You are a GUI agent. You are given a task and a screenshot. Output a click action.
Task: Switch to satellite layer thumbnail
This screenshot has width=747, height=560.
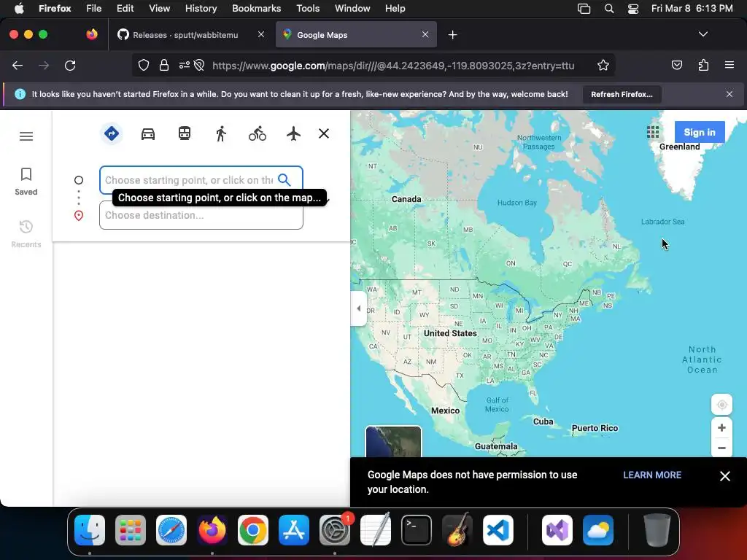(x=393, y=442)
